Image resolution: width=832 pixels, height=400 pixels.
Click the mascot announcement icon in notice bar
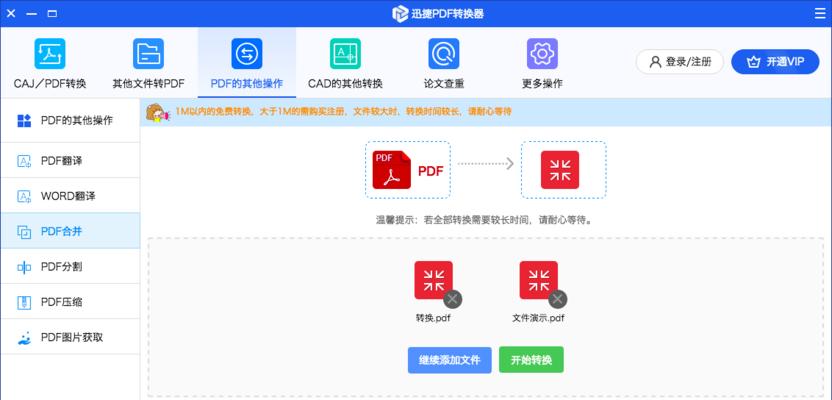157,113
